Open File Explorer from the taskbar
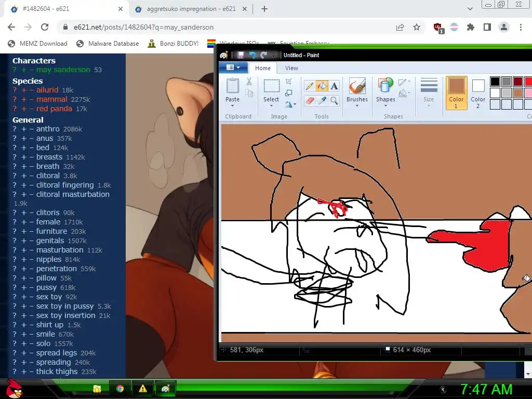The image size is (532, 399). (x=97, y=389)
